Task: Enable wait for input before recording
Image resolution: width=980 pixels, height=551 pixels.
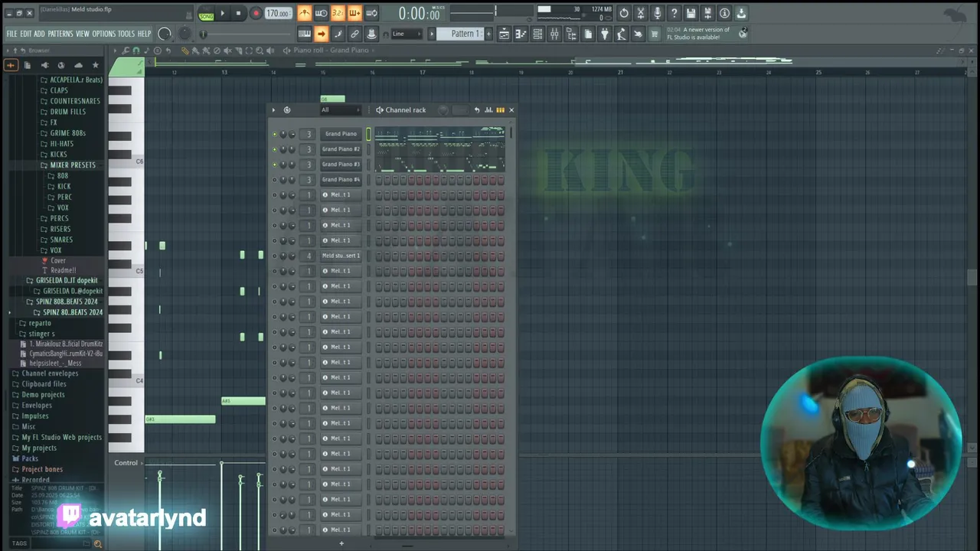Action: pos(322,13)
